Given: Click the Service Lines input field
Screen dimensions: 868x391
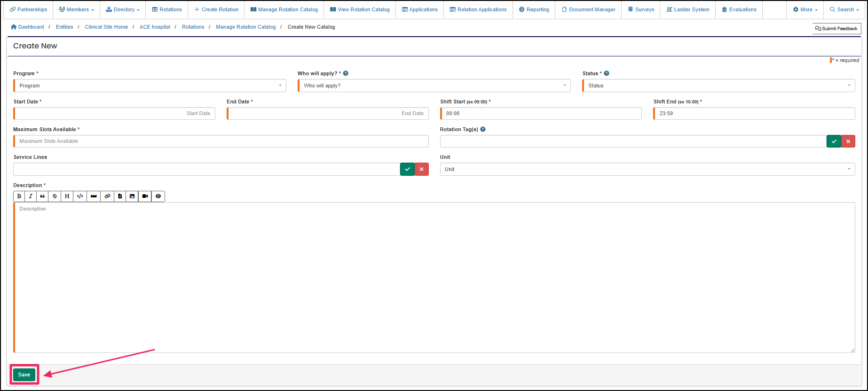Looking at the screenshot, I should click(x=207, y=169).
